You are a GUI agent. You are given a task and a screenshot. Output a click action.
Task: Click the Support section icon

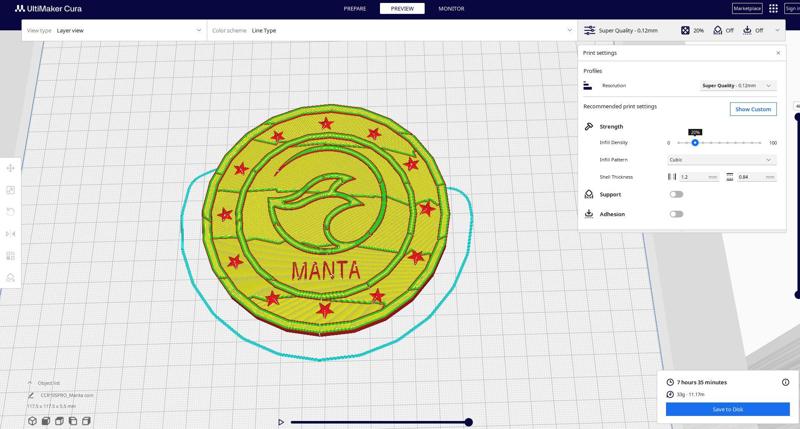pyautogui.click(x=589, y=194)
